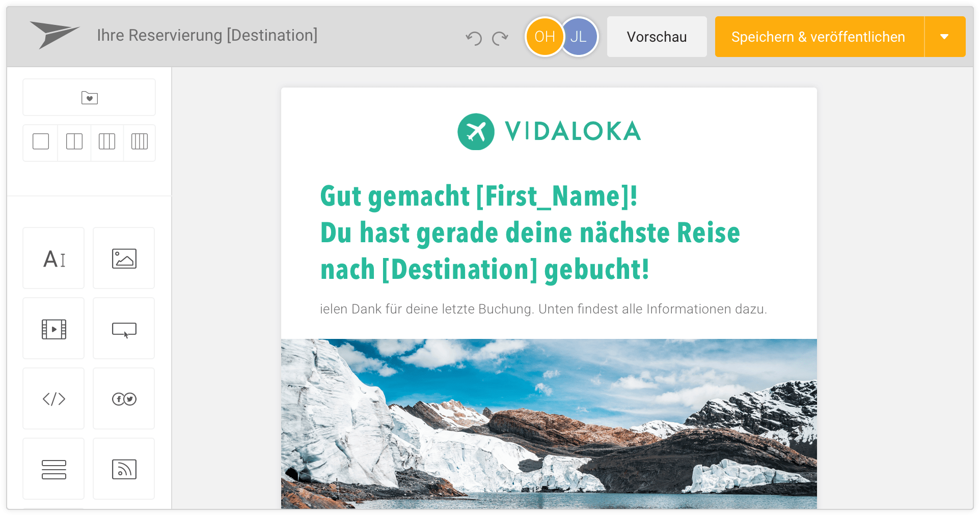Add a divider lines block

click(53, 469)
